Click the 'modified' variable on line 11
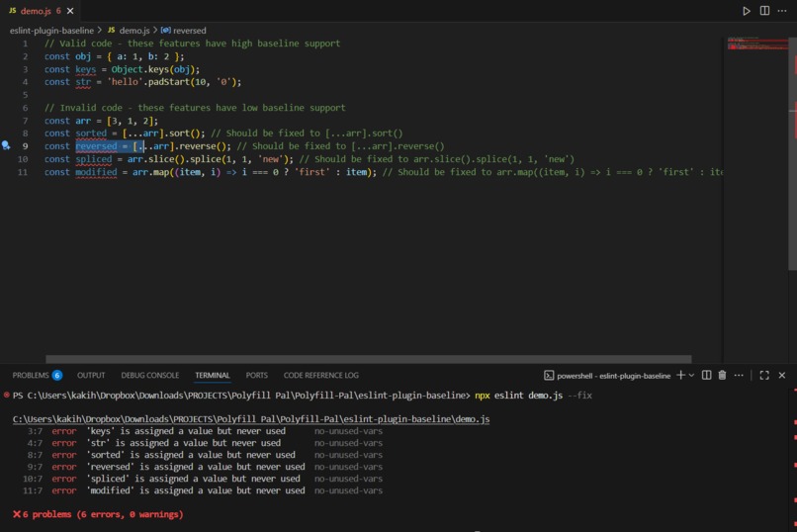This screenshot has height=532, width=797. 96,172
